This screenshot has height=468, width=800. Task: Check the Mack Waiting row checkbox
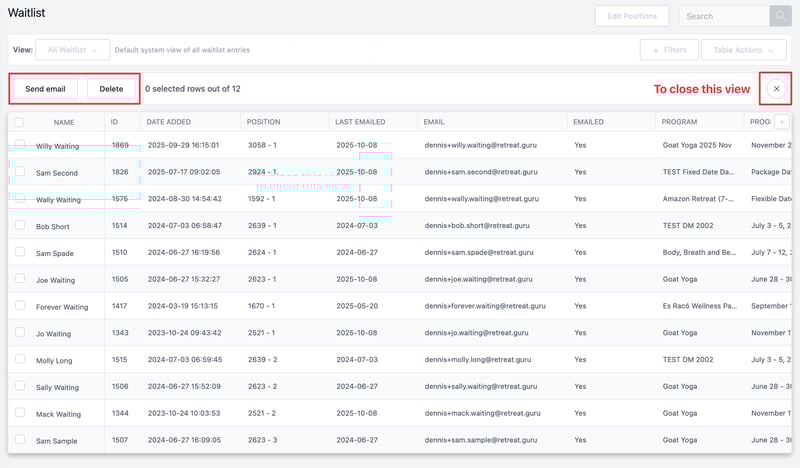20,412
